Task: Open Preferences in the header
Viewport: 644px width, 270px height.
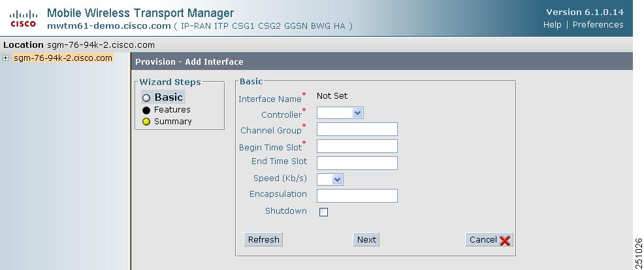Action: [x=598, y=25]
